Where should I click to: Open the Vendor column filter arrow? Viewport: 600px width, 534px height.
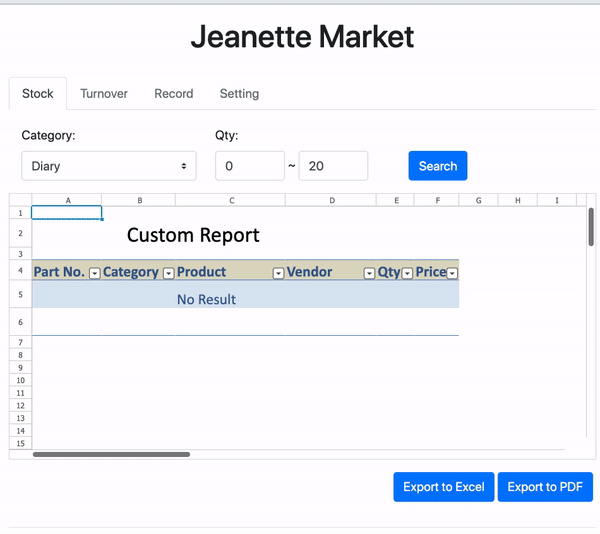point(369,273)
